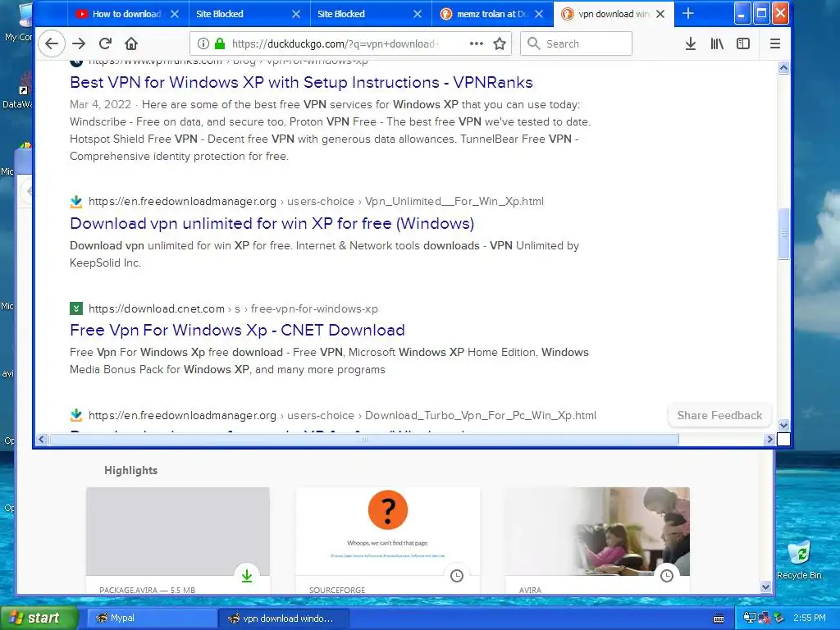
Task: Open the Windows start menu
Action: tap(39, 619)
